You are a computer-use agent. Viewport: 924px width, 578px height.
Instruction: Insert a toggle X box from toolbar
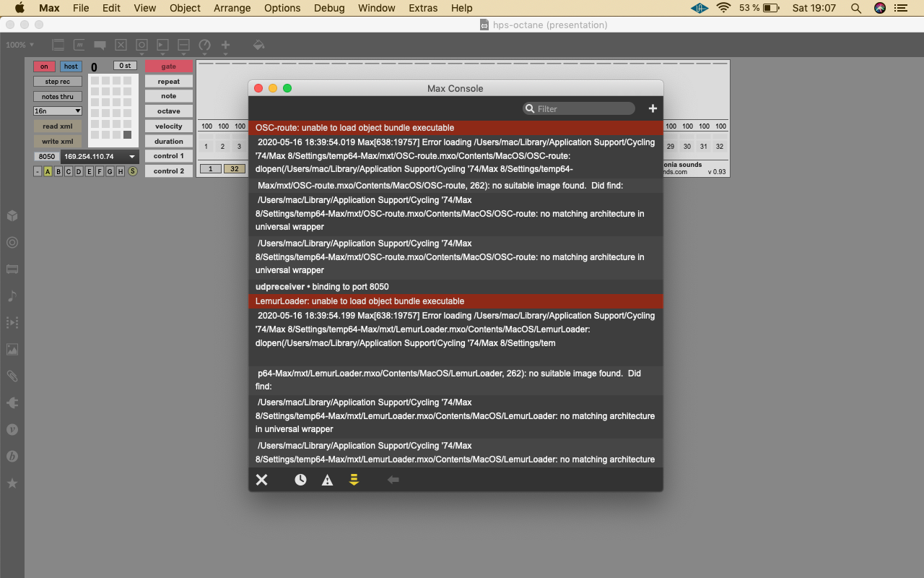tap(121, 45)
